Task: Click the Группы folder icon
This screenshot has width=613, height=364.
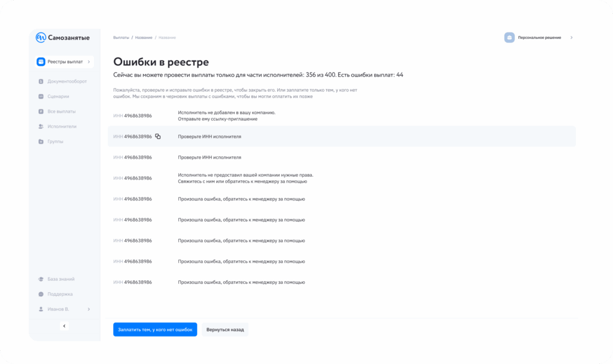Action: click(41, 142)
